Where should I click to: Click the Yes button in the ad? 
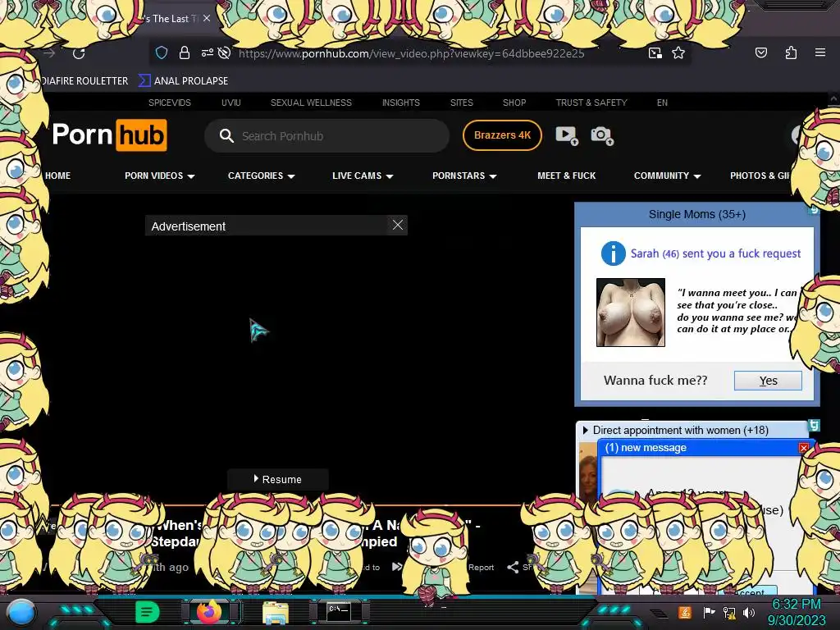[768, 381]
